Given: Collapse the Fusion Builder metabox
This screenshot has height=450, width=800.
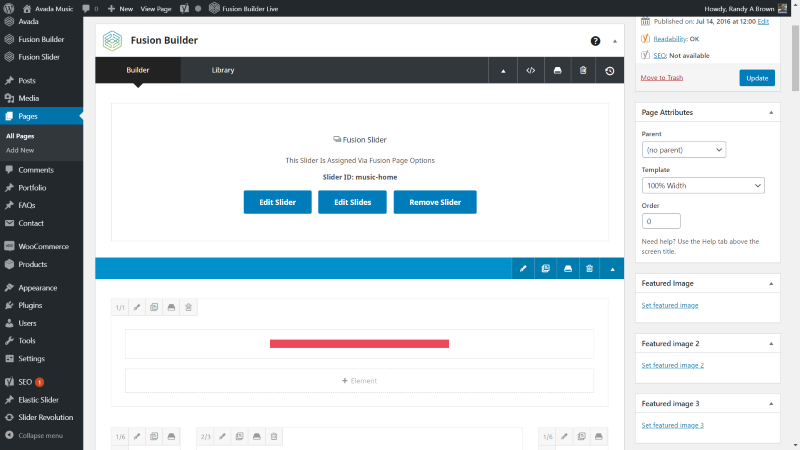Looking at the screenshot, I should point(615,41).
